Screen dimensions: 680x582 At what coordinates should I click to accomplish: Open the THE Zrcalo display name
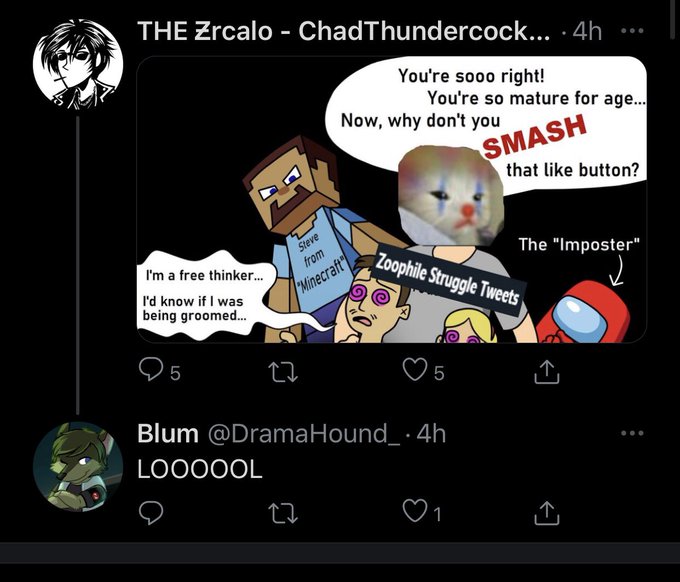343,31
